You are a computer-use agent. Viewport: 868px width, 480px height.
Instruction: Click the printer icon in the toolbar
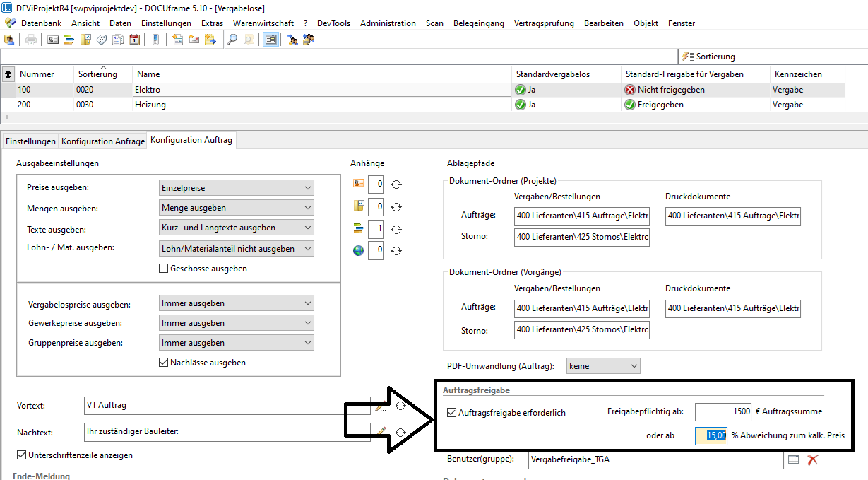point(31,40)
